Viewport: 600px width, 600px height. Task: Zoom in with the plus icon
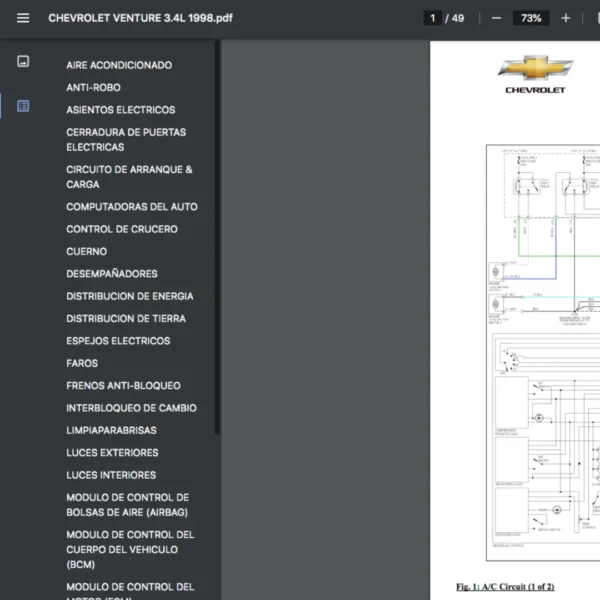click(x=565, y=18)
